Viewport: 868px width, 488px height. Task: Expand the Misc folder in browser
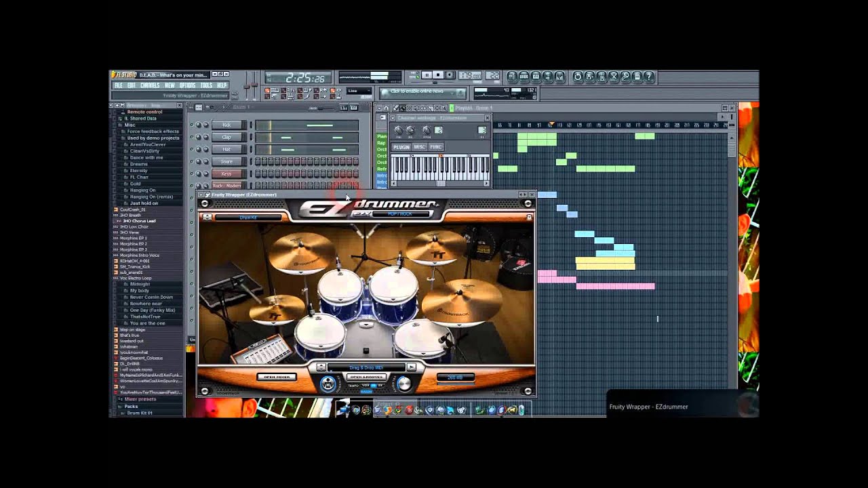pyautogui.click(x=130, y=125)
